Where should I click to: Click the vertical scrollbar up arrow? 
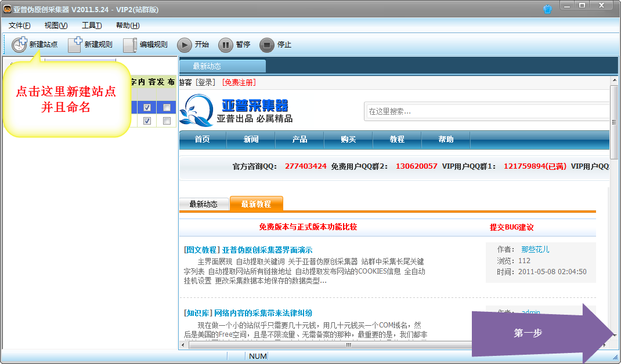tap(614, 81)
